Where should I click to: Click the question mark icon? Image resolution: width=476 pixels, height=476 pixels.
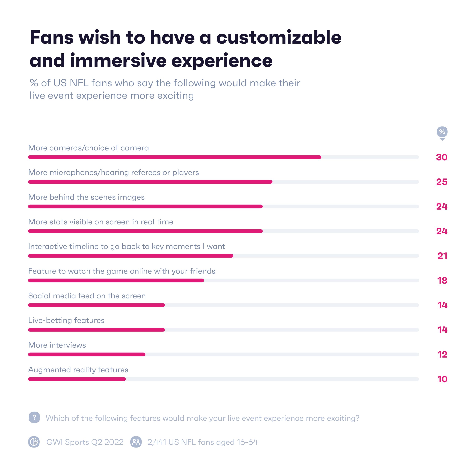point(34,418)
